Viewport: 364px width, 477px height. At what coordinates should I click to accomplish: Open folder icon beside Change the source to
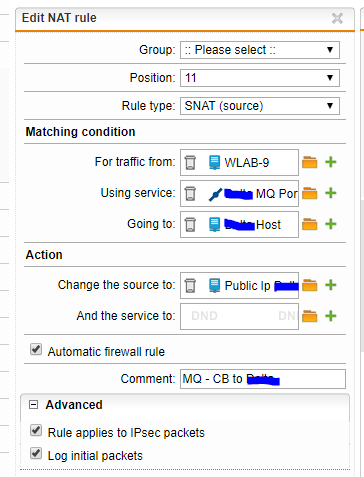pyautogui.click(x=310, y=285)
